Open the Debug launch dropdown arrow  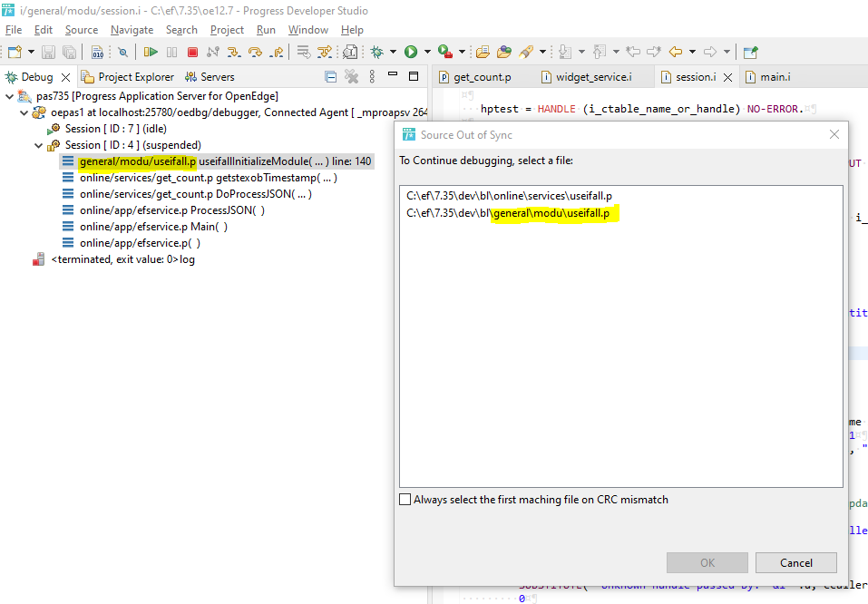(393, 52)
